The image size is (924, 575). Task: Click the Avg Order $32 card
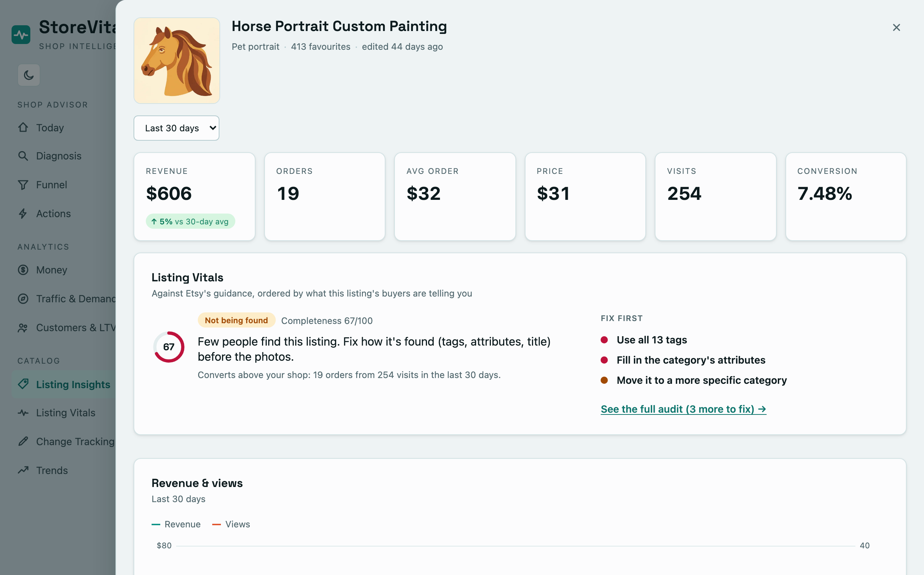point(455,197)
